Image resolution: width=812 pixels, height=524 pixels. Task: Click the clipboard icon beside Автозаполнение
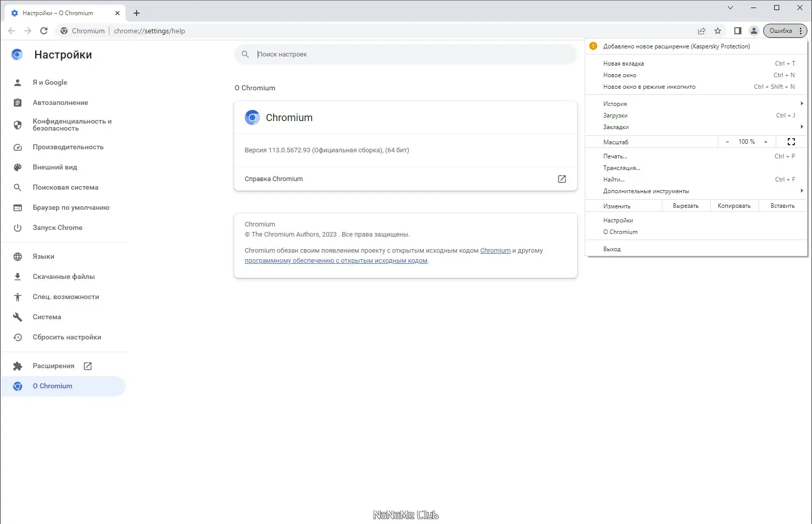[18, 102]
